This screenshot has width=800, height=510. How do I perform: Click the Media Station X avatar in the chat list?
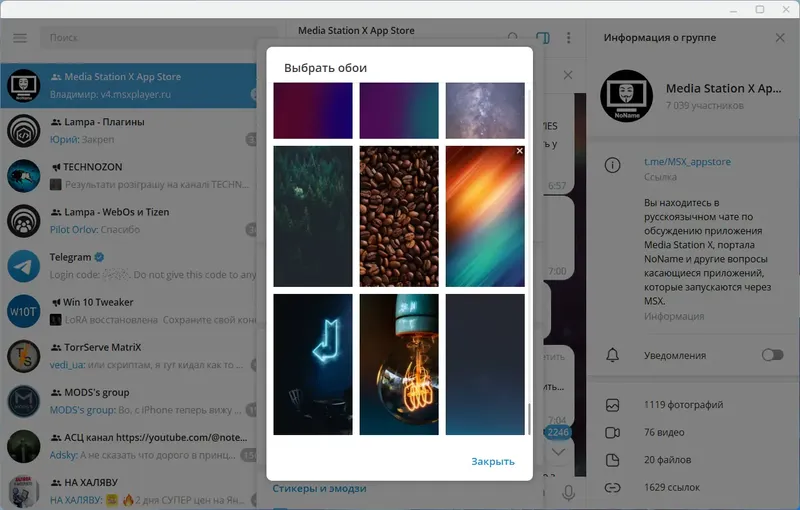pos(23,85)
